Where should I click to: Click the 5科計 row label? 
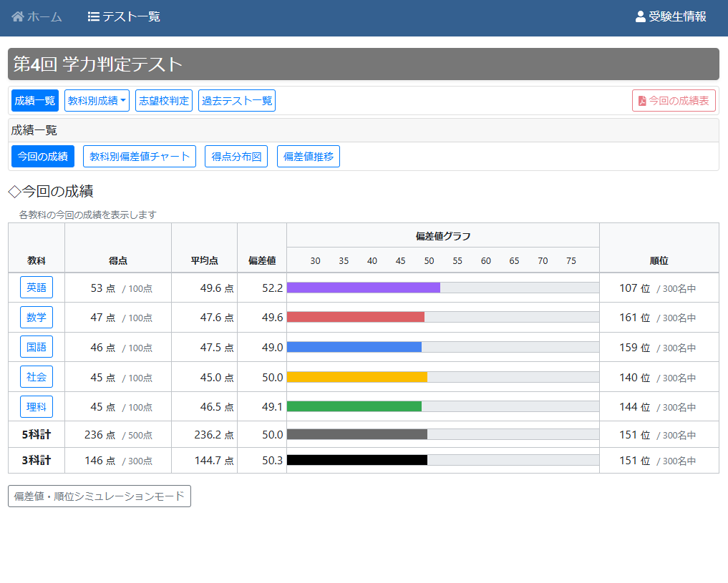click(x=37, y=435)
